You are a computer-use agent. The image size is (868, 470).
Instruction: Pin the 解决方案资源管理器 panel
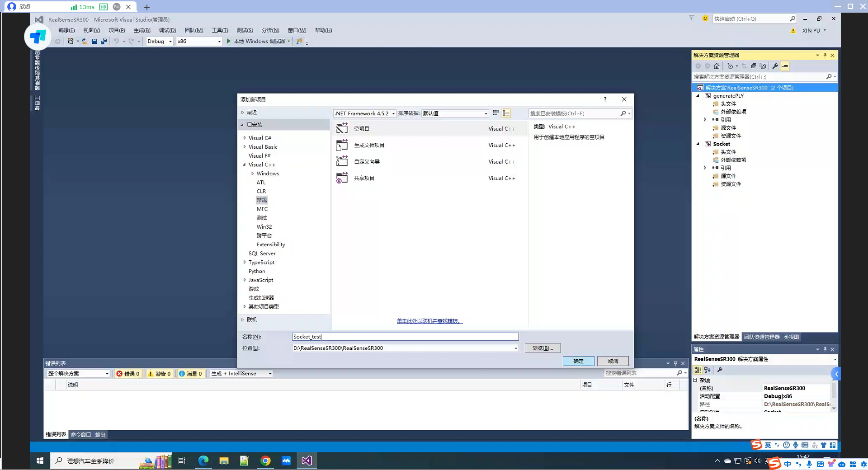pyautogui.click(x=825, y=55)
